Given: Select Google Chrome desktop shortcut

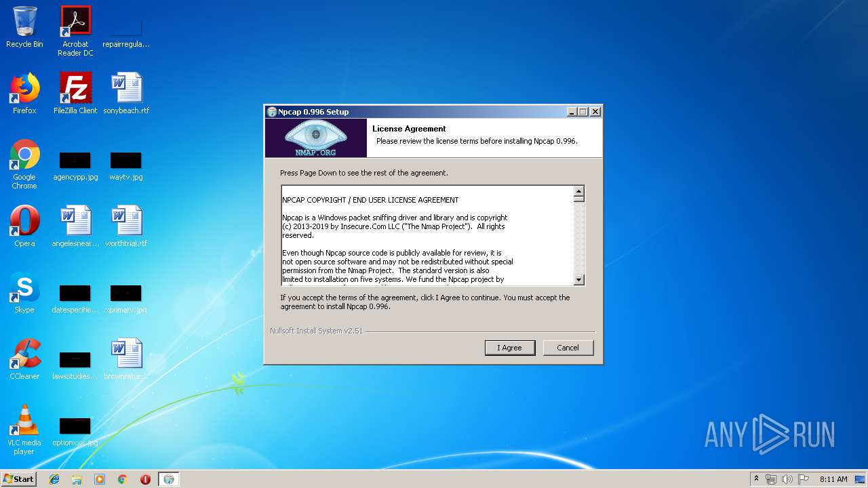Looking at the screenshot, I should click(24, 164).
